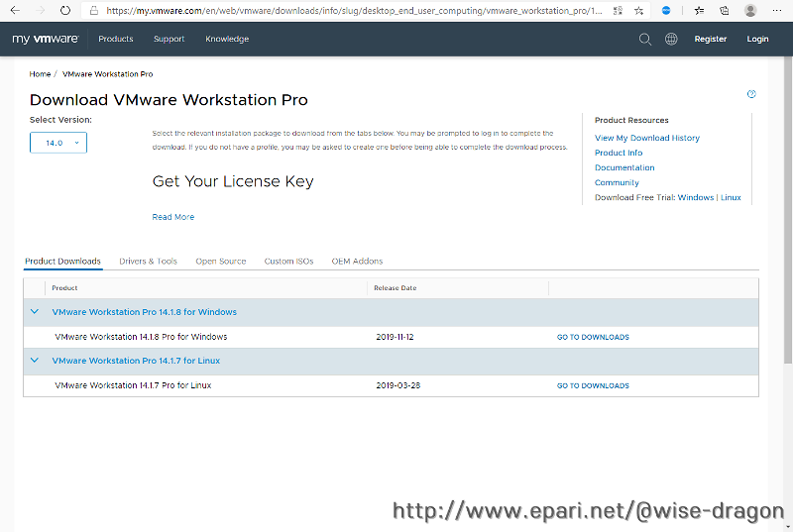Image resolution: width=793 pixels, height=532 pixels.
Task: Click the Login link in header
Action: click(x=757, y=39)
